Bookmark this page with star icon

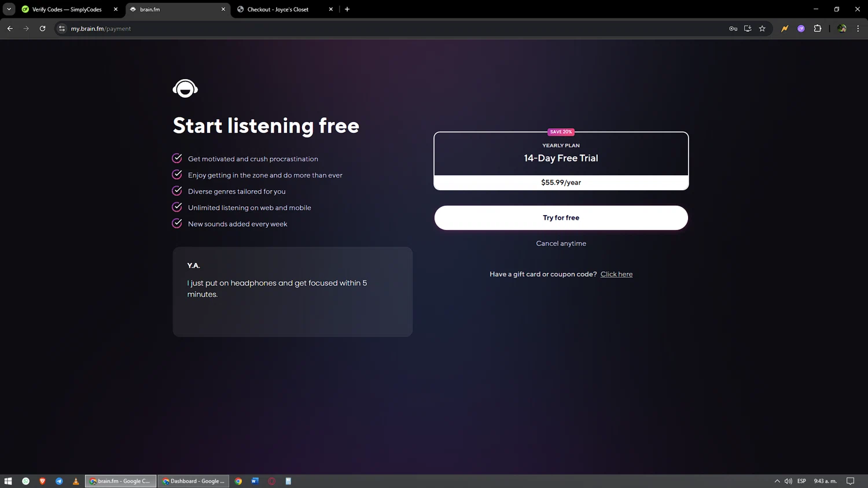click(x=762, y=28)
